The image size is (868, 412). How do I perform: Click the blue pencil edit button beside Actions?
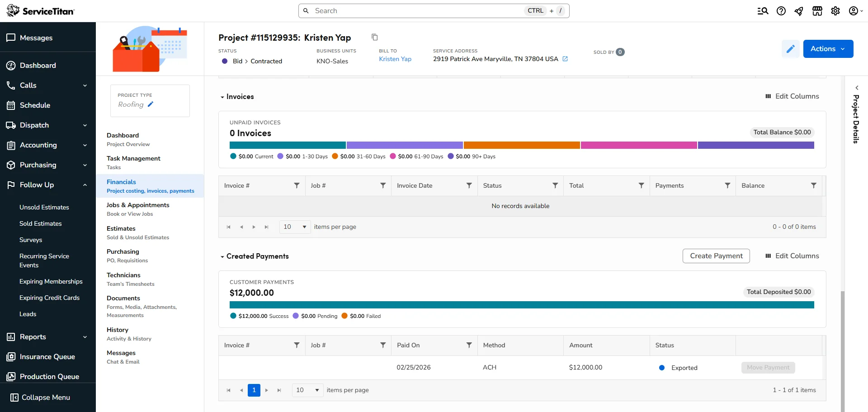[790, 48]
